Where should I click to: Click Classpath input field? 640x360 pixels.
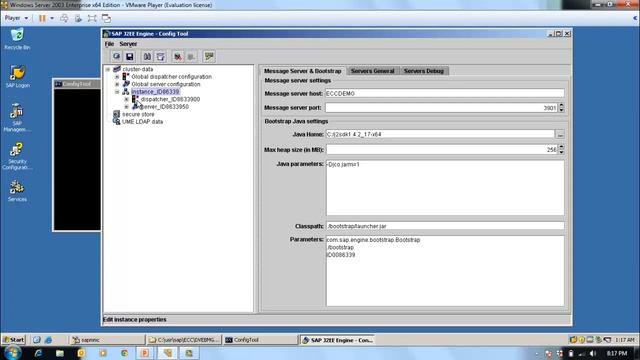445,226
